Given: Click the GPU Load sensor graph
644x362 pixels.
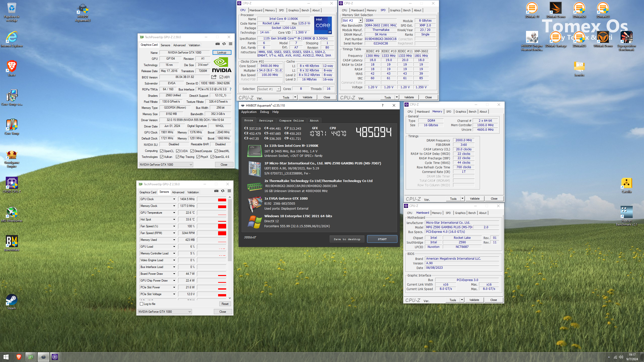Looking at the screenshot, I should click(x=211, y=247).
